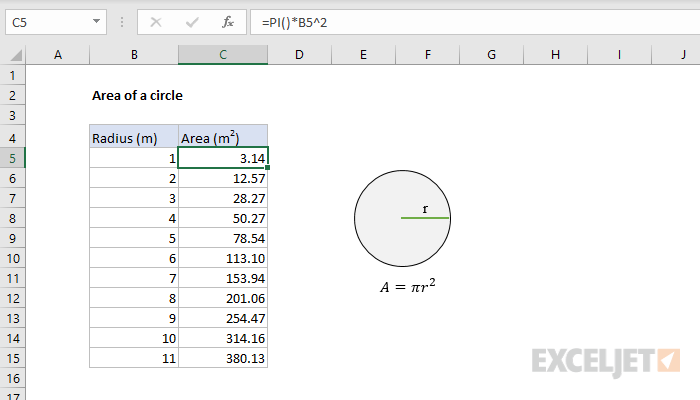The width and height of the screenshot is (700, 400).
Task: Select column A header
Action: 58,55
